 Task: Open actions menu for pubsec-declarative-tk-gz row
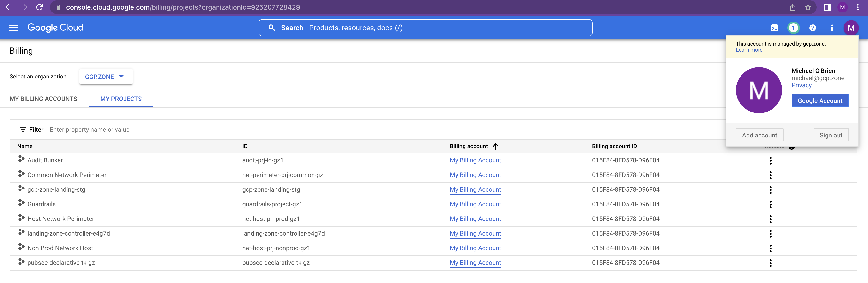point(770,263)
